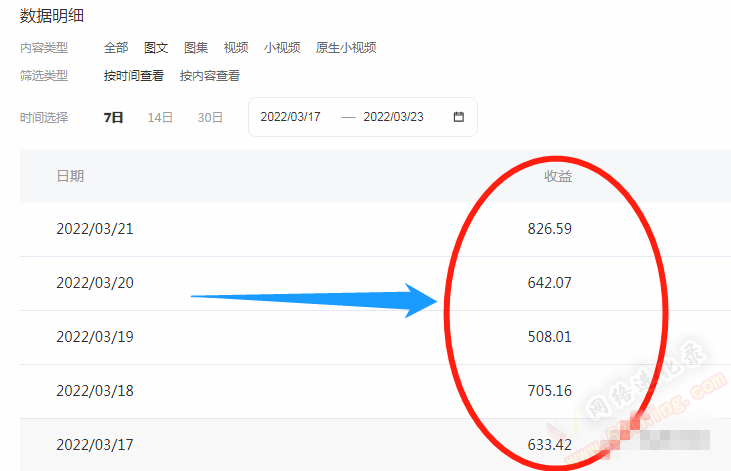Click the 508.01 earnings value

(550, 337)
